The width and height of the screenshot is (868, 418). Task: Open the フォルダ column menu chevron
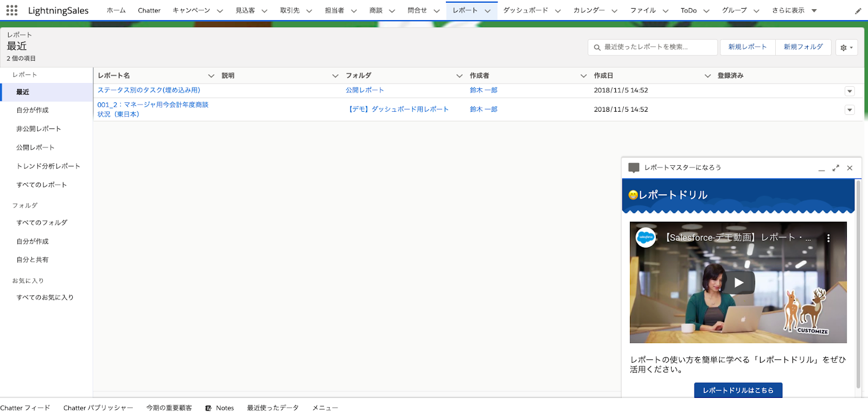[459, 76]
